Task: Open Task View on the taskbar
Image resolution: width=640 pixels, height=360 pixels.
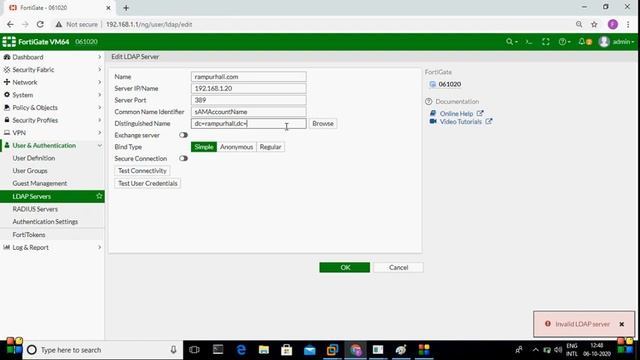Action: pos(194,350)
